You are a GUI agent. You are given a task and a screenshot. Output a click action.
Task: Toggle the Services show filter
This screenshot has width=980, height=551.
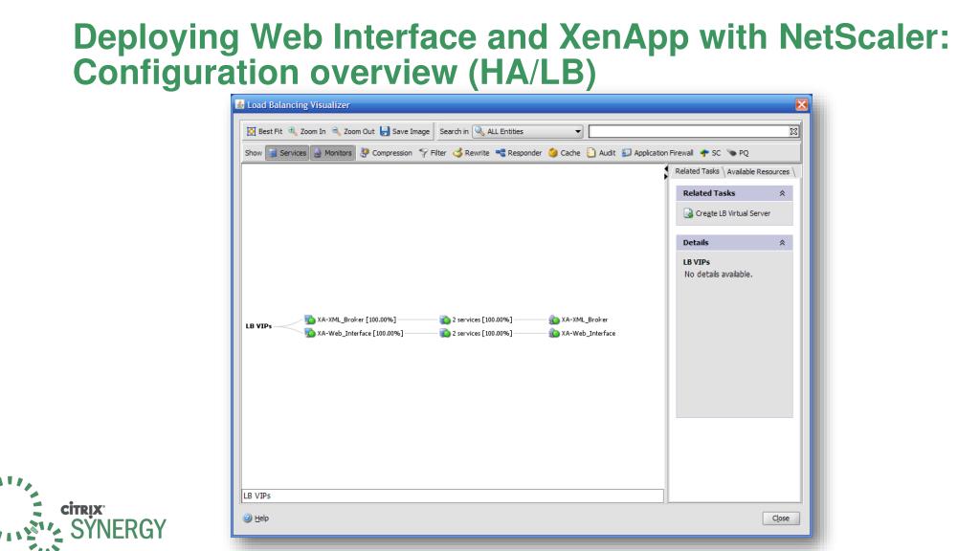pyautogui.click(x=287, y=153)
